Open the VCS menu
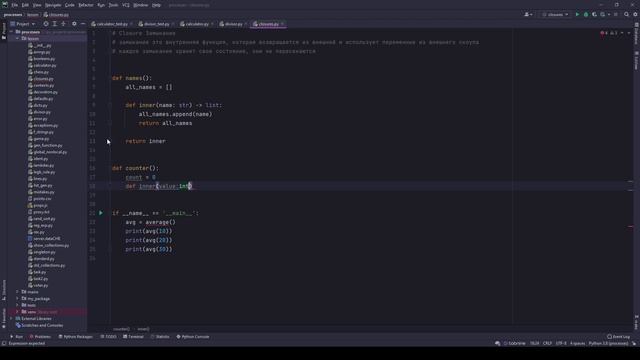Image resolution: width=640 pixels, height=360 pixels. (x=126, y=5)
